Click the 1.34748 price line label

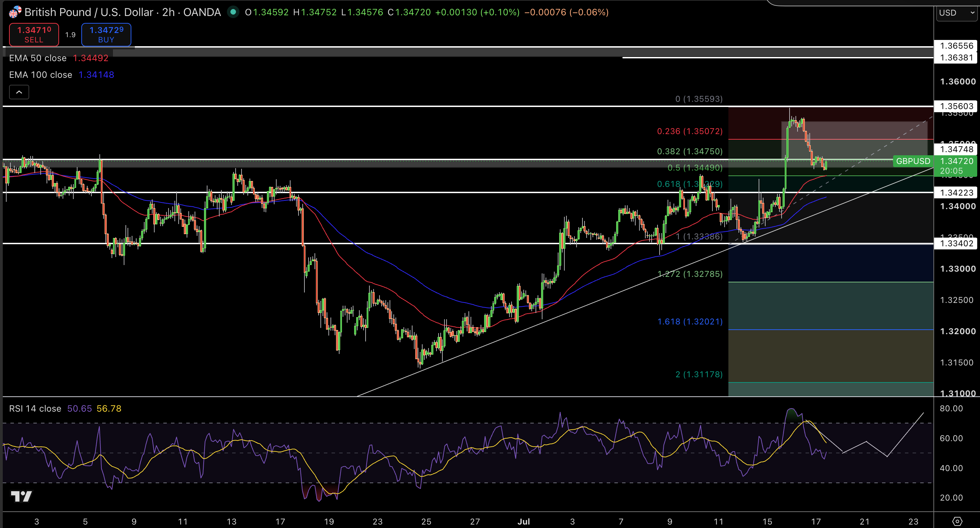coord(956,149)
